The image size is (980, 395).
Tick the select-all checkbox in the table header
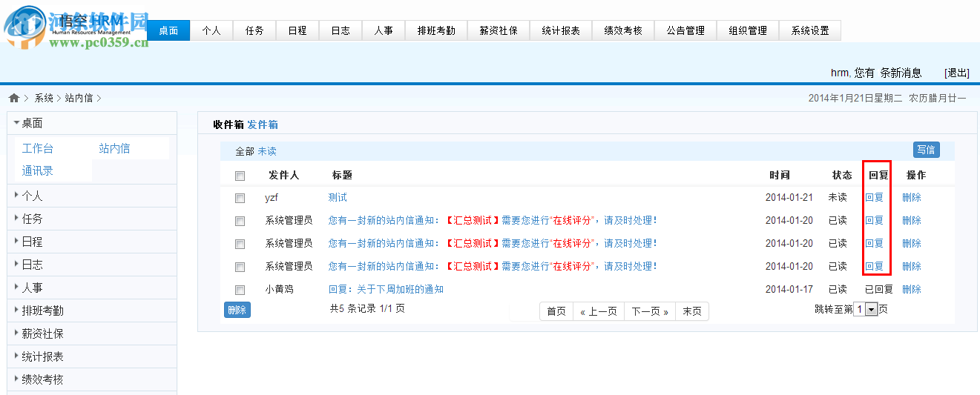tap(240, 176)
